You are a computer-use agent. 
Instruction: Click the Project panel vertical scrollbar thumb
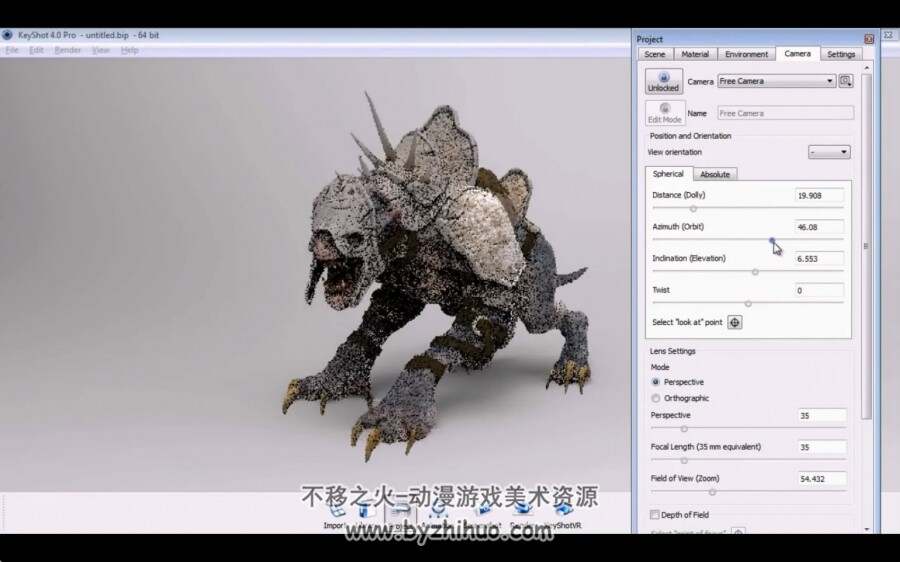867,246
